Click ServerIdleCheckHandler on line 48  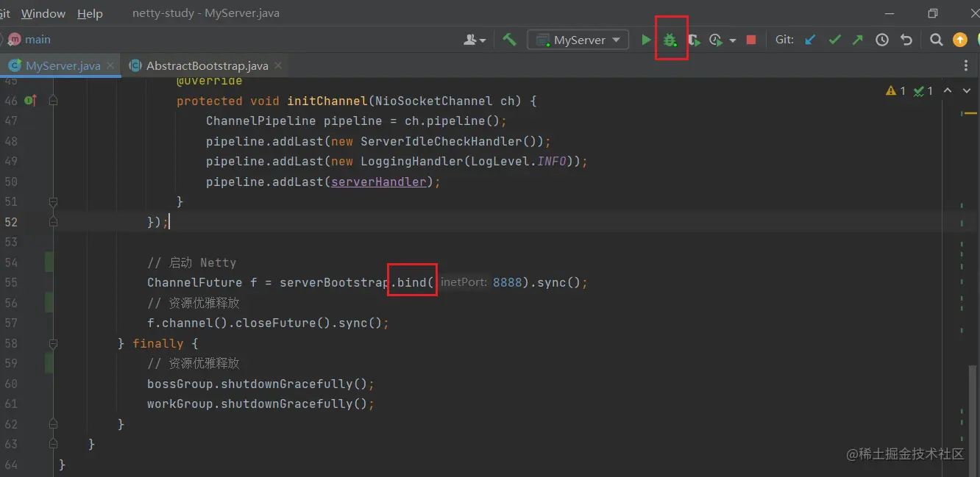pyautogui.click(x=441, y=141)
